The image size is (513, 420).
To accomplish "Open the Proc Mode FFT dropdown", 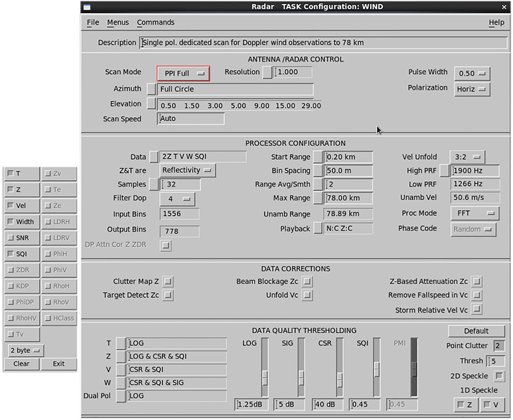I will coord(475,213).
